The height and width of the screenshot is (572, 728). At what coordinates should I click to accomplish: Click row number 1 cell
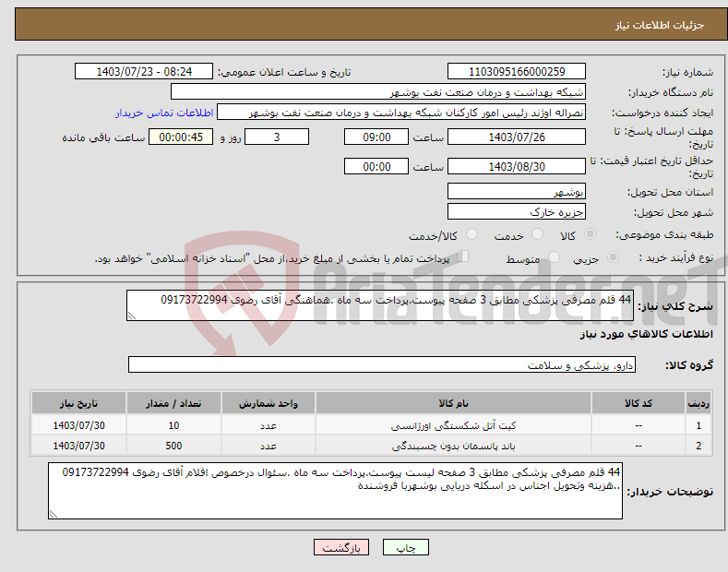pos(698,425)
